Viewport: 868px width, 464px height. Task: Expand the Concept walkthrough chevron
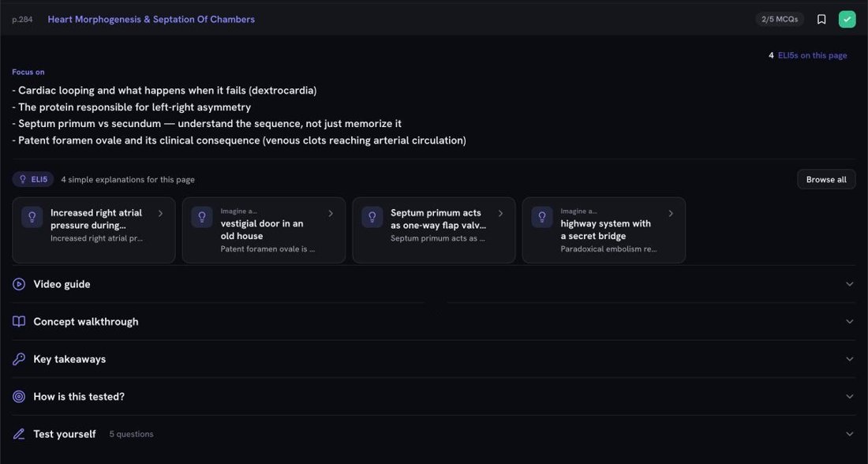(849, 322)
